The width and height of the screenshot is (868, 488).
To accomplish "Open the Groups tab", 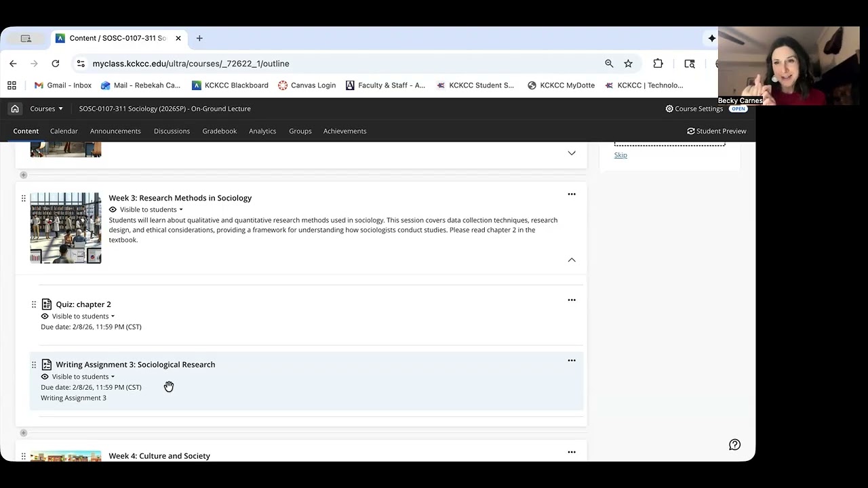I will coord(300,131).
